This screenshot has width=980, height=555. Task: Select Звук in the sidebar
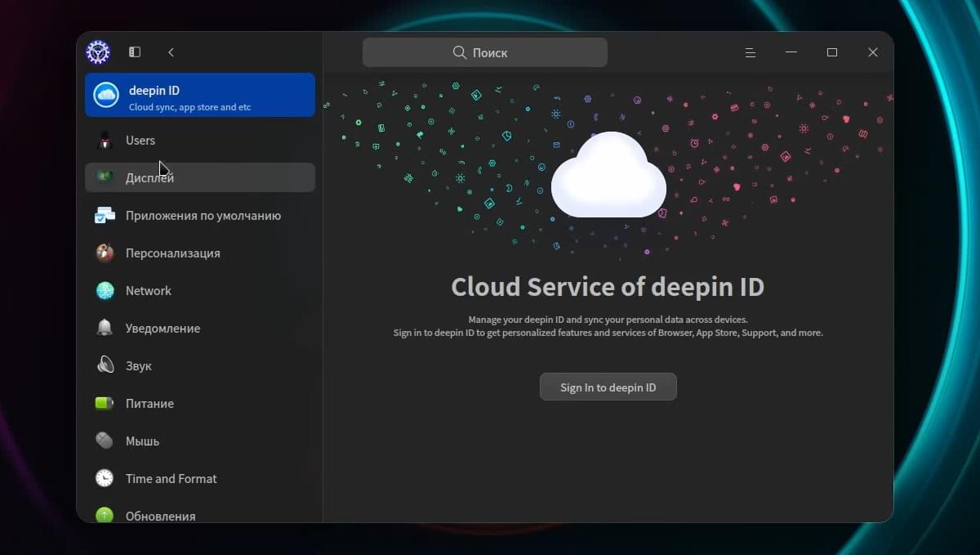[200, 365]
